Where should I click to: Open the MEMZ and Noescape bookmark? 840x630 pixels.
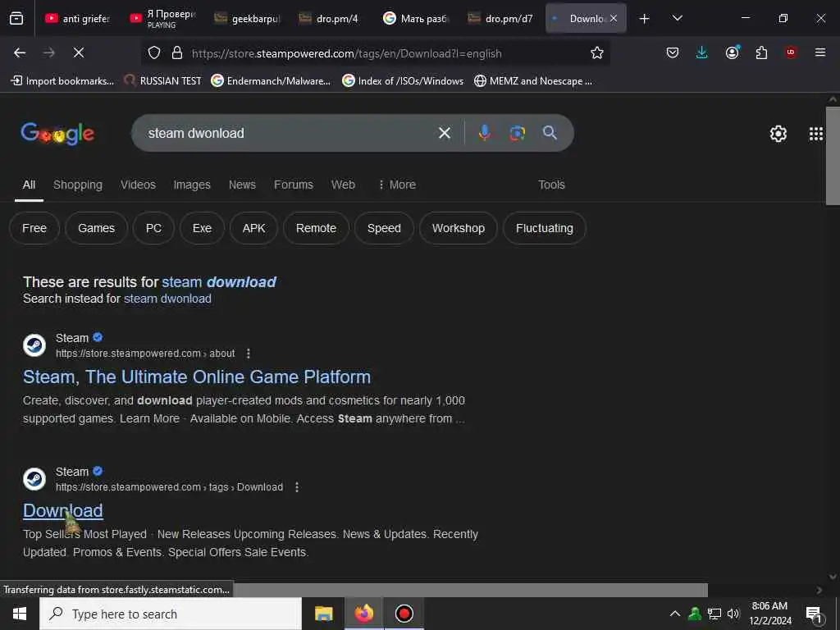coord(533,81)
